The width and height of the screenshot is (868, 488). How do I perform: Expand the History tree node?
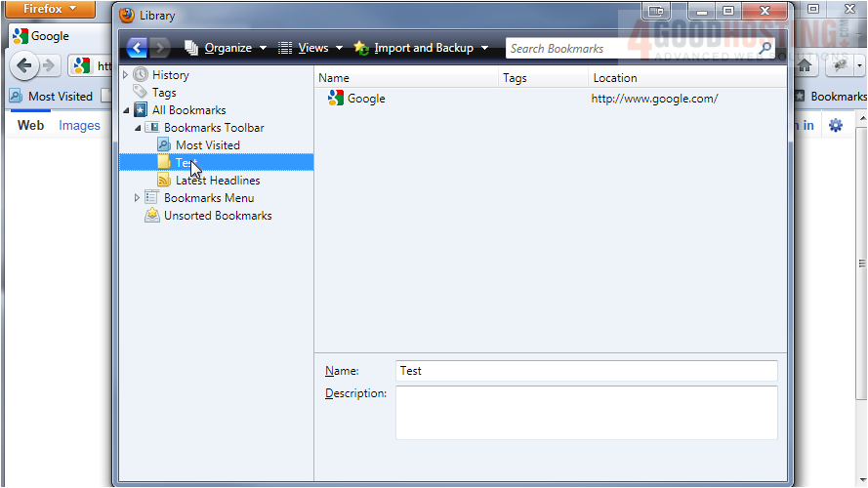125,75
